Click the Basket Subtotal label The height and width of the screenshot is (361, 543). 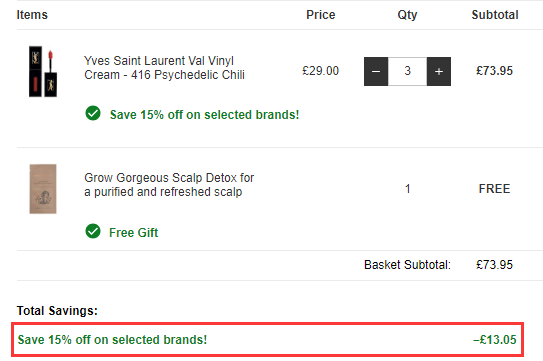click(x=407, y=265)
